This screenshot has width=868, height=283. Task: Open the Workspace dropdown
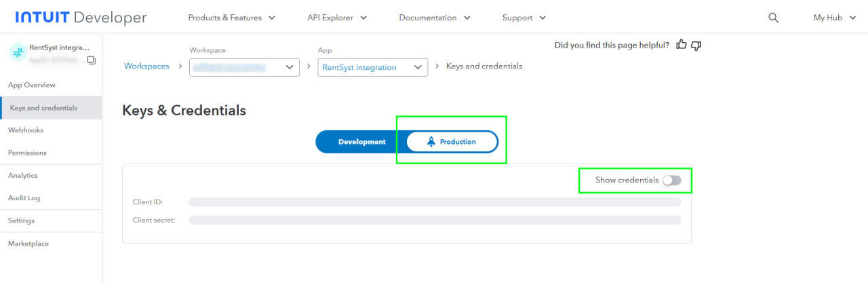point(244,67)
